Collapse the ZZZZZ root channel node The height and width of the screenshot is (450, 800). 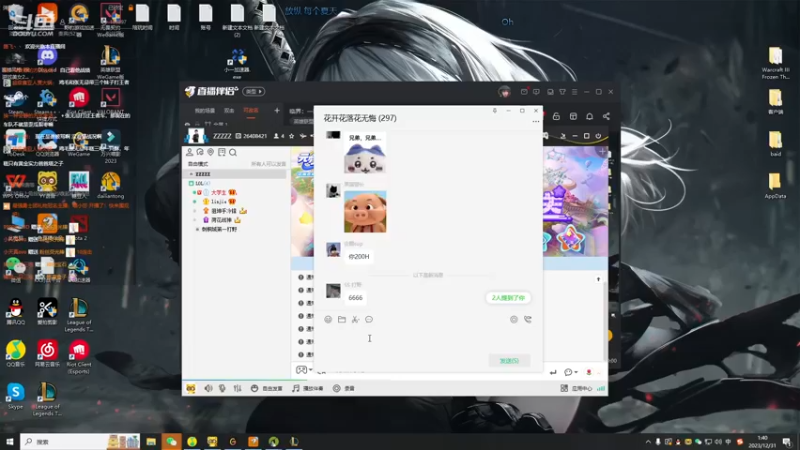(191, 174)
